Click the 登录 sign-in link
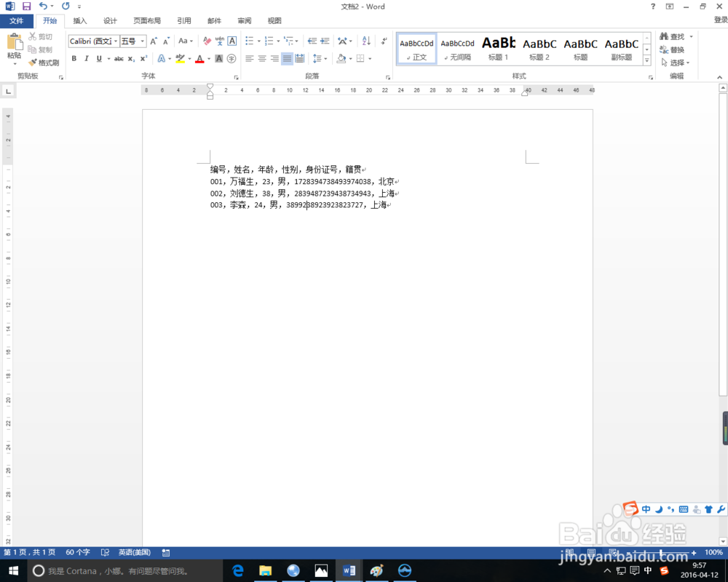Viewport: 728px width, 582px height. coord(721,20)
